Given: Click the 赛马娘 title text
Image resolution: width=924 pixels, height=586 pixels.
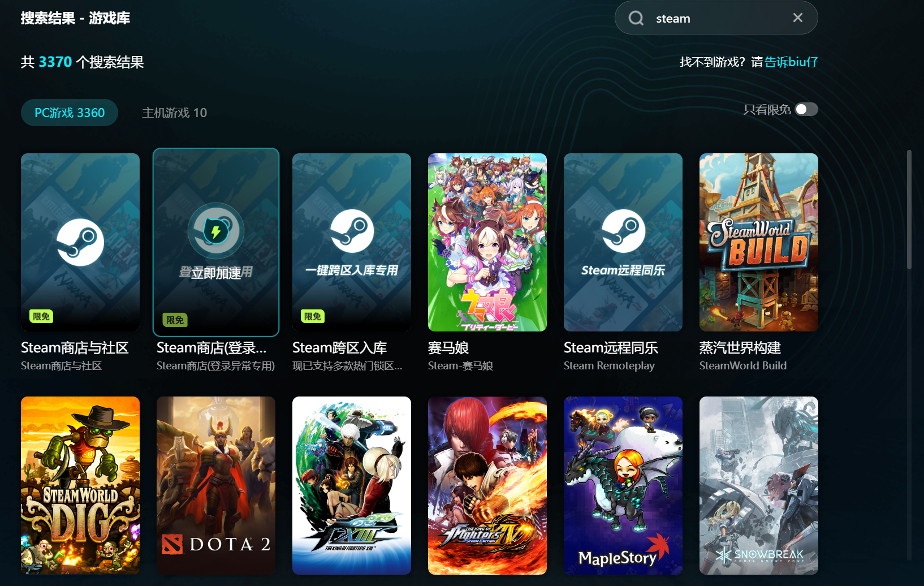Looking at the screenshot, I should pyautogui.click(x=448, y=347).
